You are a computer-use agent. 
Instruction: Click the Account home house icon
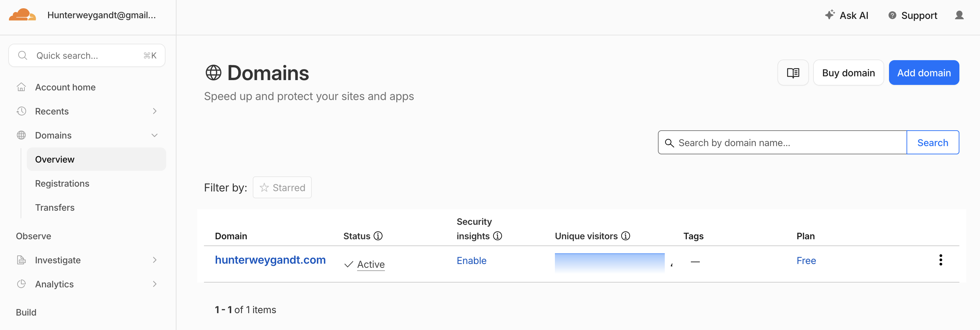click(21, 87)
